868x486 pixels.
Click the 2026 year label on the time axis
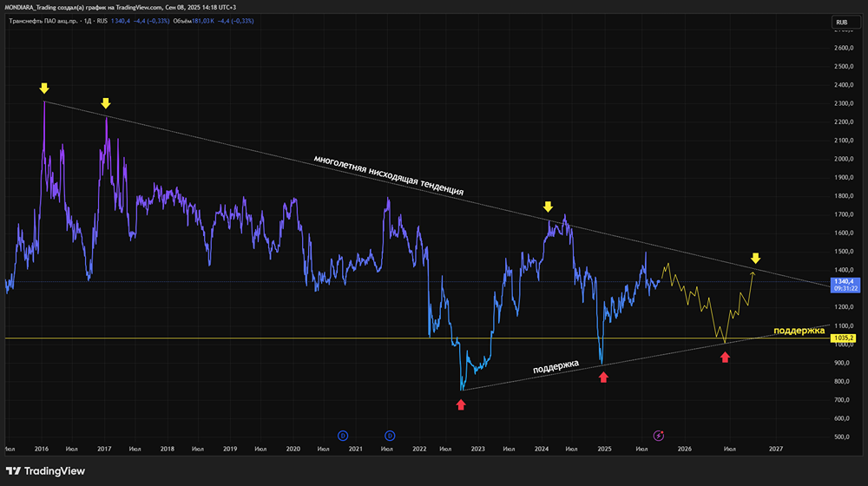[x=685, y=449]
